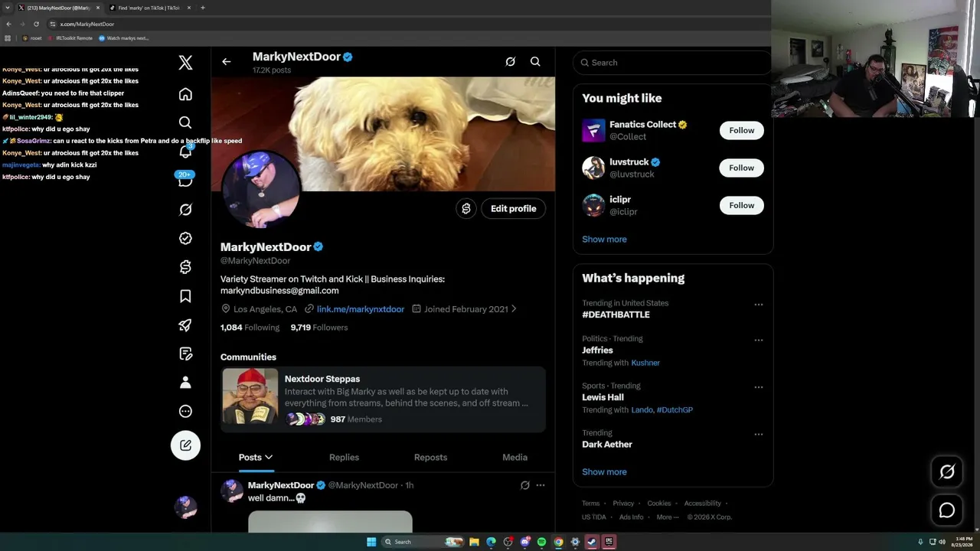Open the rocket icon in sidebar
This screenshot has width=980, height=551.
185,324
